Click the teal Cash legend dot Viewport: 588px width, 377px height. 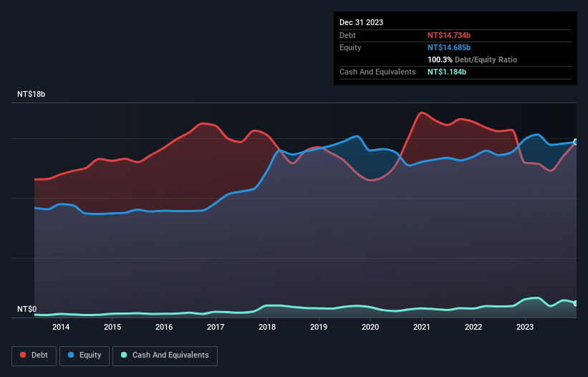[124, 355]
